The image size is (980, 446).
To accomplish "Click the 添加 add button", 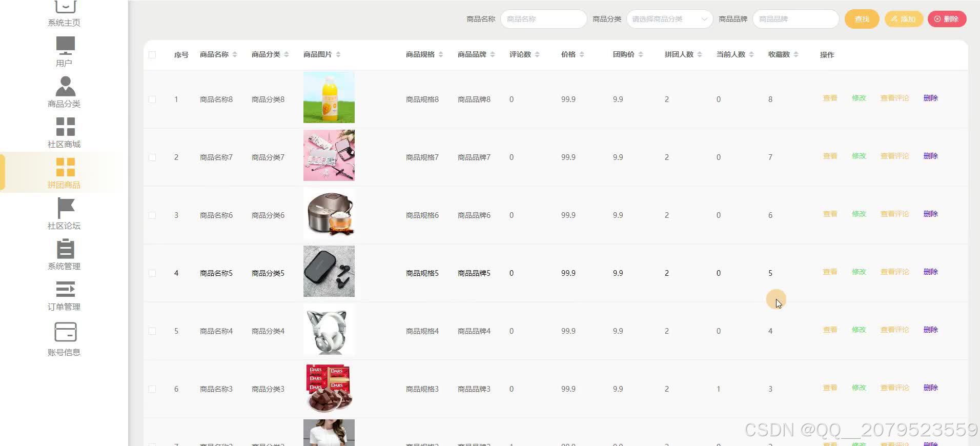I will pos(904,19).
